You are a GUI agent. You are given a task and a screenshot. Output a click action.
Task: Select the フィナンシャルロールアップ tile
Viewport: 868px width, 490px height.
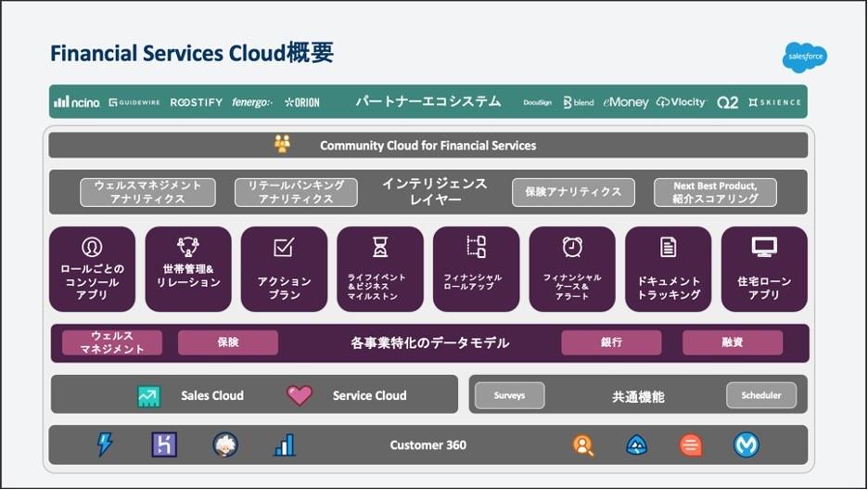[x=476, y=269]
